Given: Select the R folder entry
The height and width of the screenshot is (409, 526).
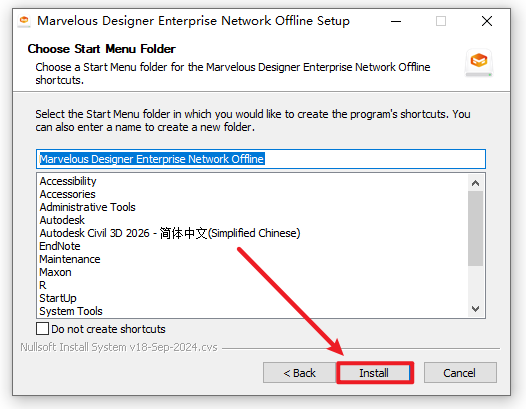Looking at the screenshot, I should tap(43, 285).
